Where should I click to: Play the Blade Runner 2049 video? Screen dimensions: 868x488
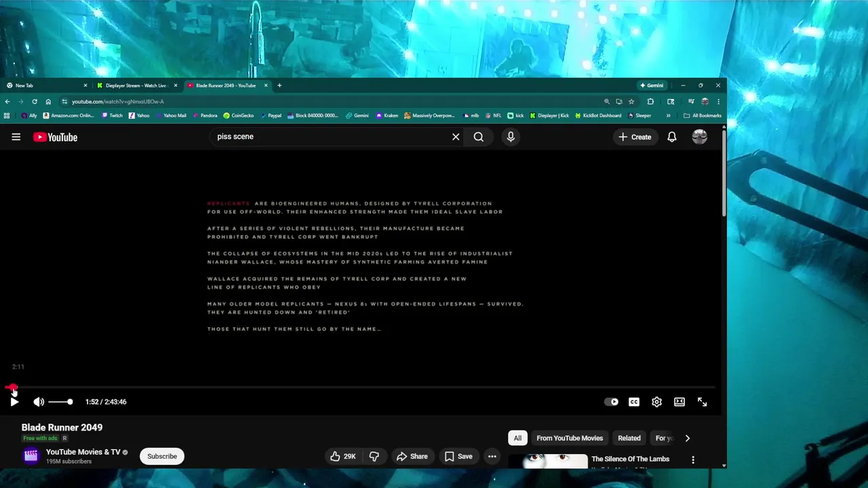pyautogui.click(x=14, y=402)
